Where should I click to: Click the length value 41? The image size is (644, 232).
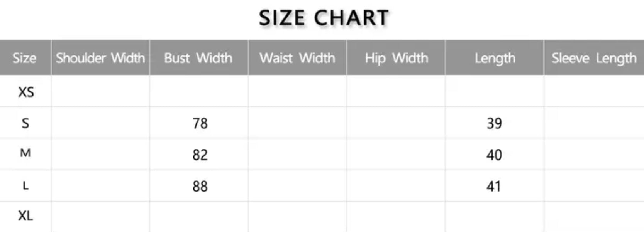(494, 187)
